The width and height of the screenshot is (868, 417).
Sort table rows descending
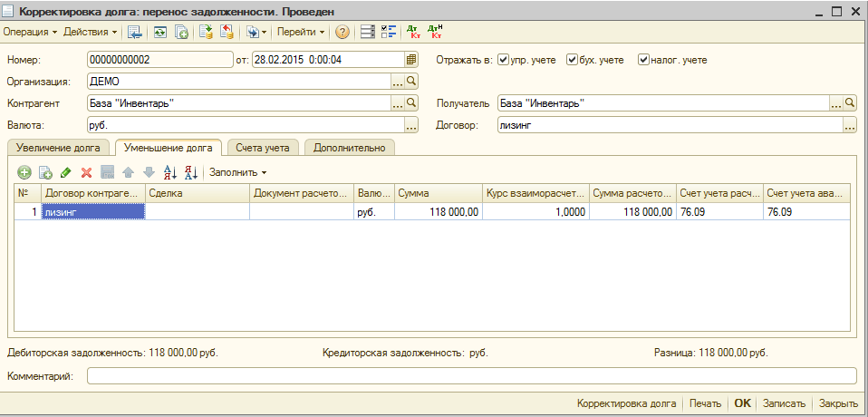tap(190, 171)
